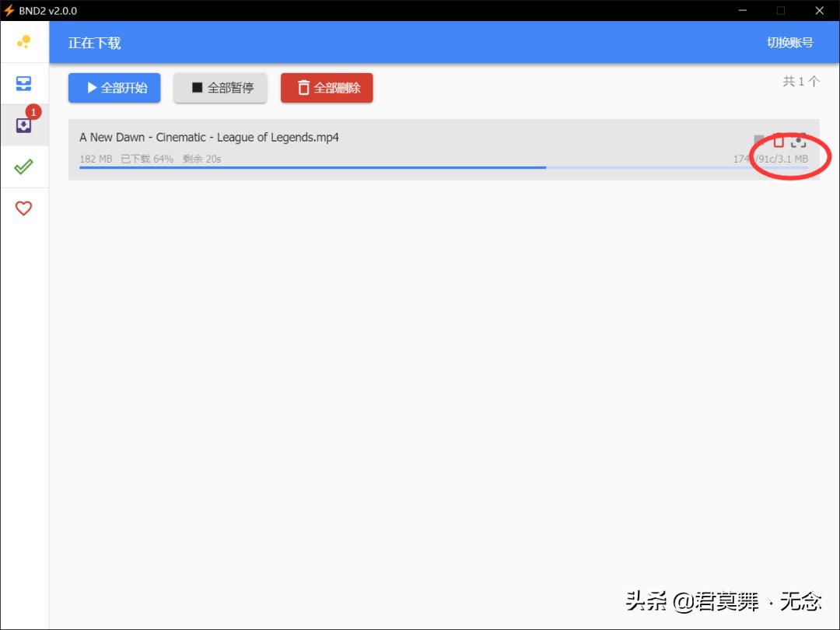The image size is (840, 630).
Task: Click the 共 1 个 item count label
Action: pyautogui.click(x=801, y=82)
